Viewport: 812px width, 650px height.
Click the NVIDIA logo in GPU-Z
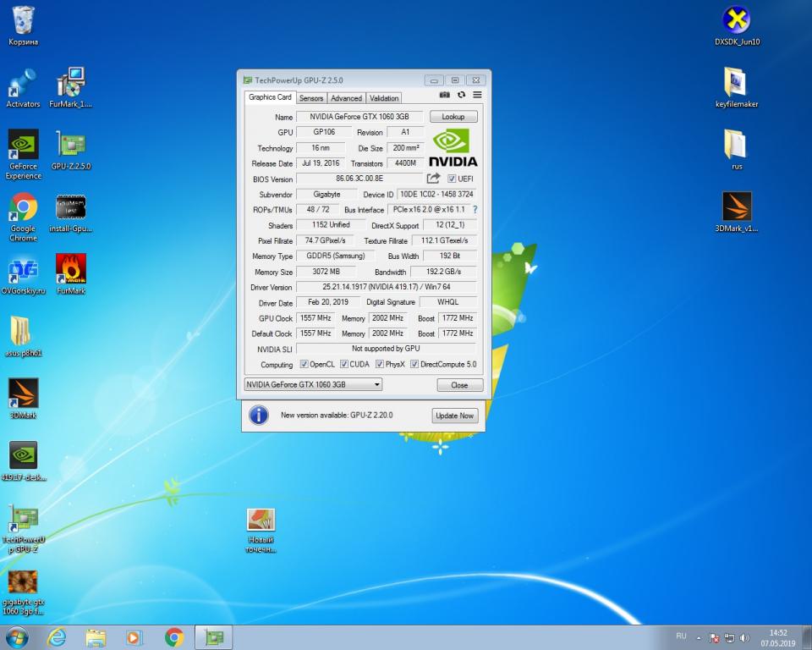click(453, 148)
